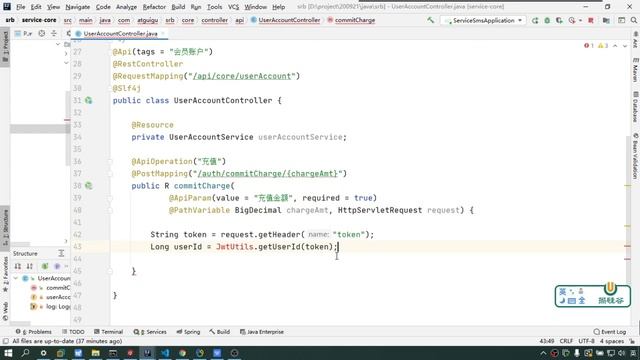Open the Refactor menu
This screenshot has height=360, width=640.
pyautogui.click(x=154, y=7)
